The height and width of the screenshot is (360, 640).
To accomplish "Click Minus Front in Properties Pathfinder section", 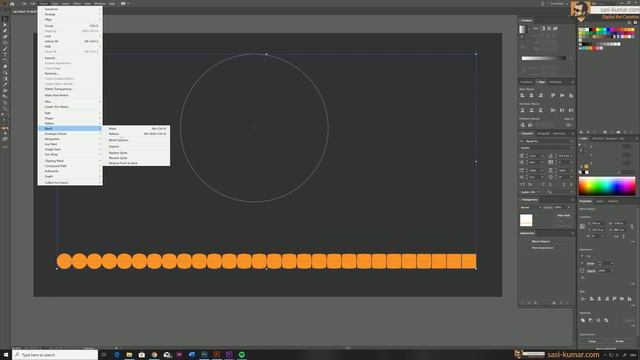I will (x=591, y=320).
